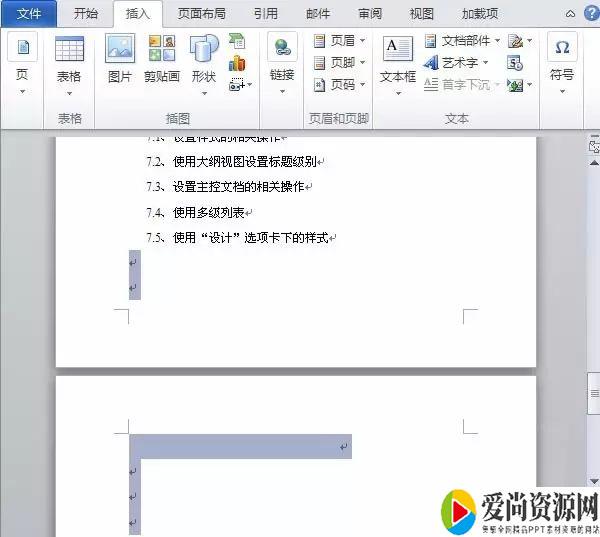Open the File (文件) tab
The height and width of the screenshot is (537, 600).
(29, 14)
